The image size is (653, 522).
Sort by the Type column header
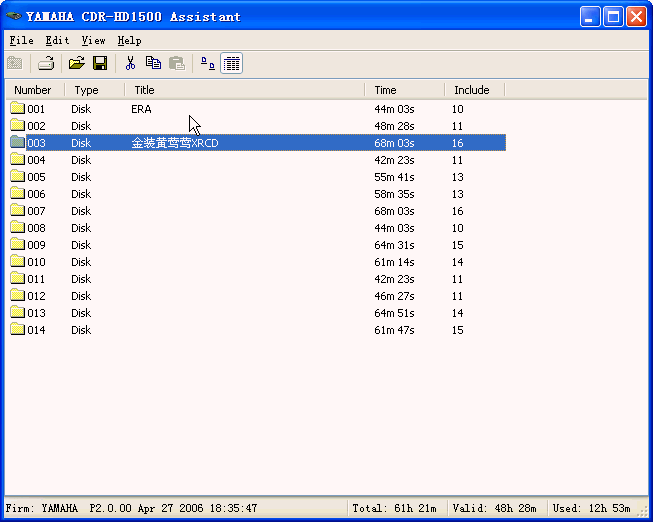pos(95,90)
